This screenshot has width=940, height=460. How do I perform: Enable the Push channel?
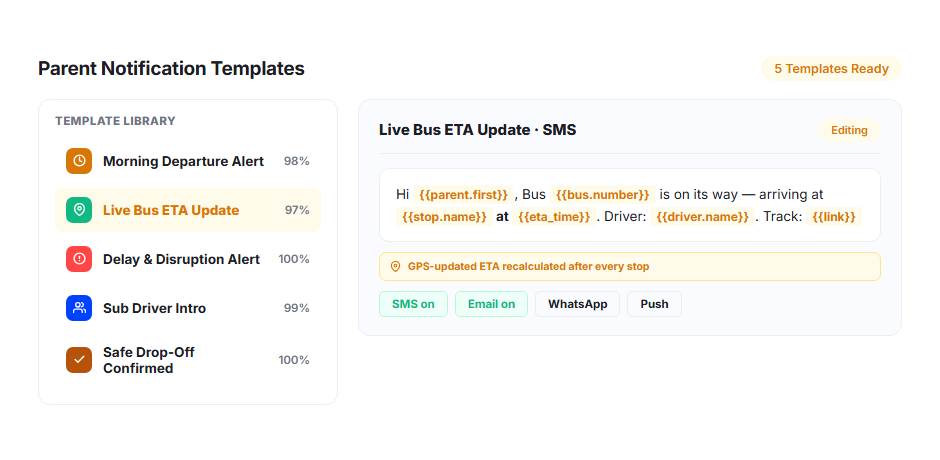(x=654, y=304)
